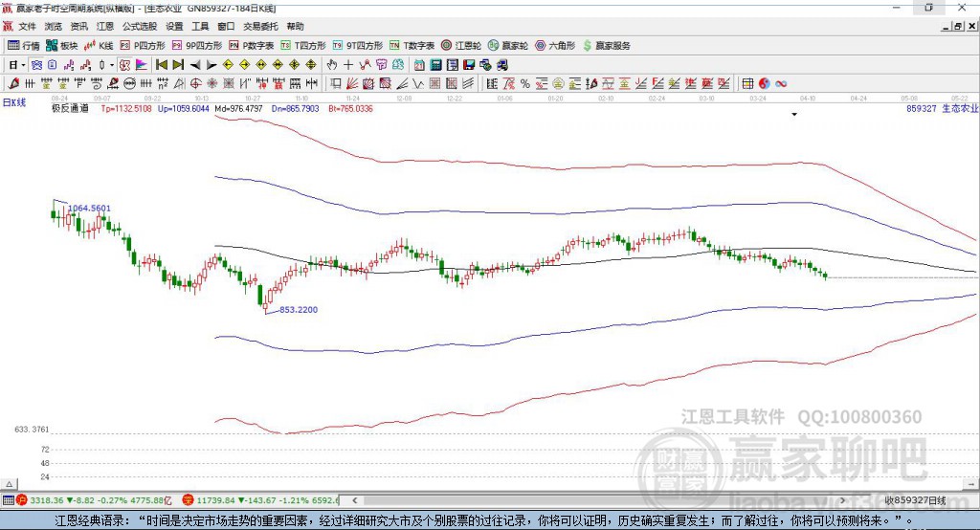Viewport: 980px width, 530px height.
Task: Open the T数字表 table
Action: click(x=412, y=45)
